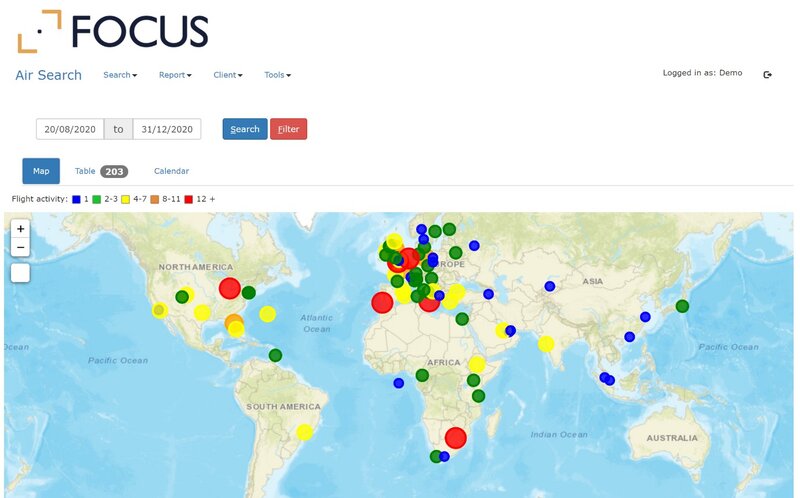
Task: Click the yellow marker in the western Atlantic
Action: (x=267, y=314)
